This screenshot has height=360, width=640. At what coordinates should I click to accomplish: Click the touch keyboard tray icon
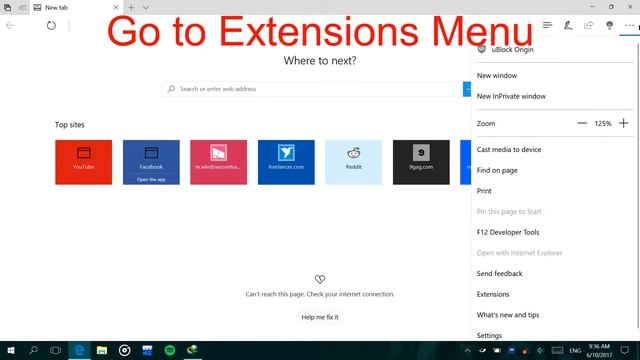tap(557, 351)
